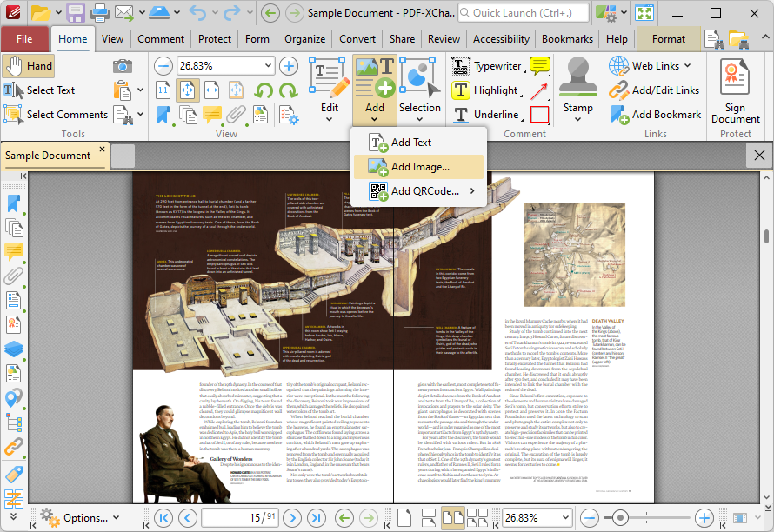Switch to the Organize ribbon tab
This screenshot has width=774, height=532.
click(x=304, y=39)
